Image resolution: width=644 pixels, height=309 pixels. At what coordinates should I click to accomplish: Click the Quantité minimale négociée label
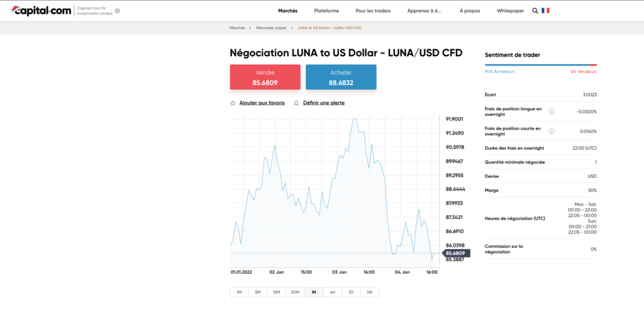514,162
